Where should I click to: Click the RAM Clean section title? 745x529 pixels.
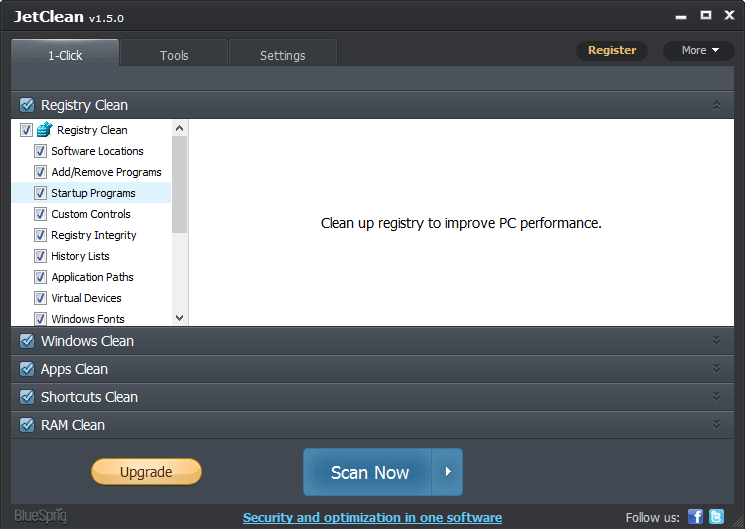click(73, 425)
